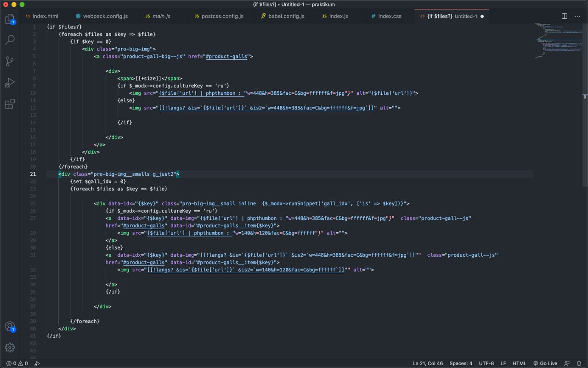Open the Source Control view icon
The height and width of the screenshot is (368, 588).
[x=10, y=61]
